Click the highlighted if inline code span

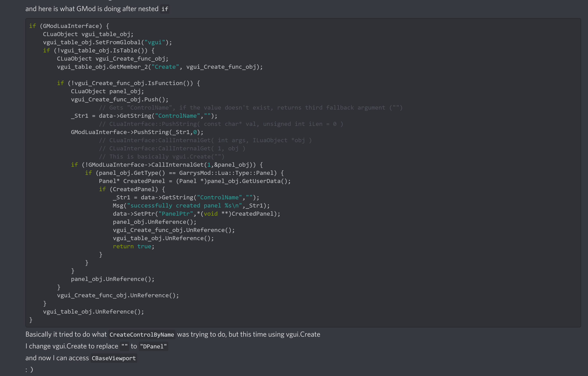(165, 9)
